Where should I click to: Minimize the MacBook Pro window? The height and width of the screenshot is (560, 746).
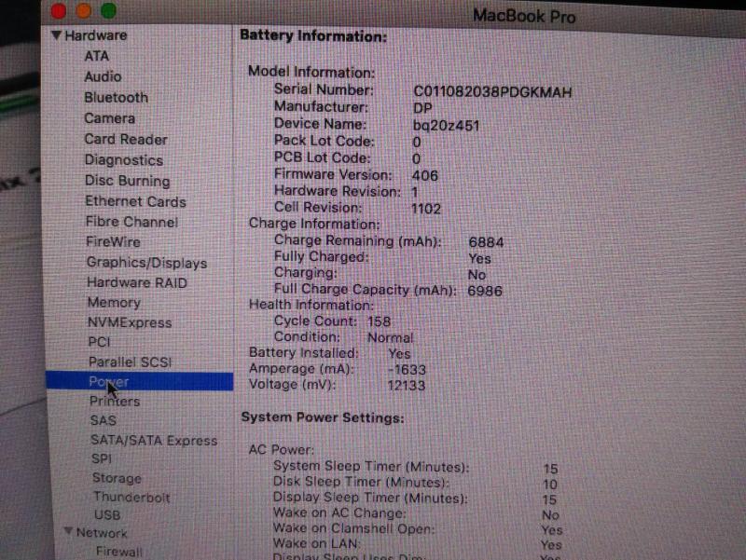point(84,11)
